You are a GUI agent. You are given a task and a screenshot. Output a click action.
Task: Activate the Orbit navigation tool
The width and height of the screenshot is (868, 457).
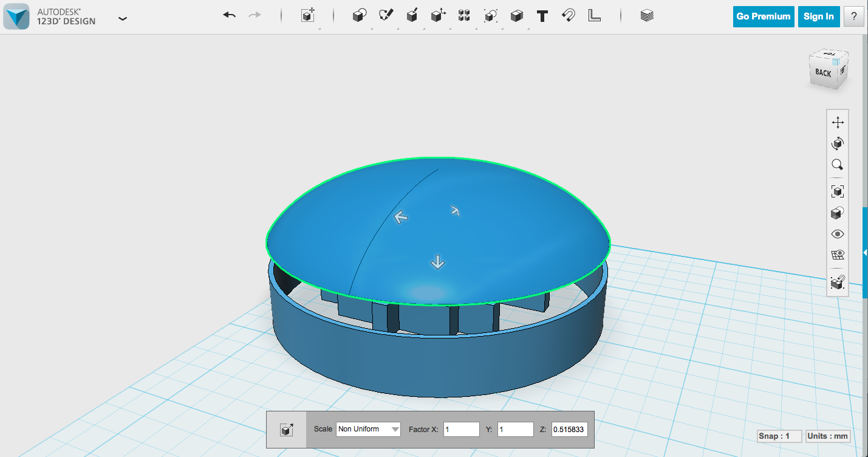point(838,143)
